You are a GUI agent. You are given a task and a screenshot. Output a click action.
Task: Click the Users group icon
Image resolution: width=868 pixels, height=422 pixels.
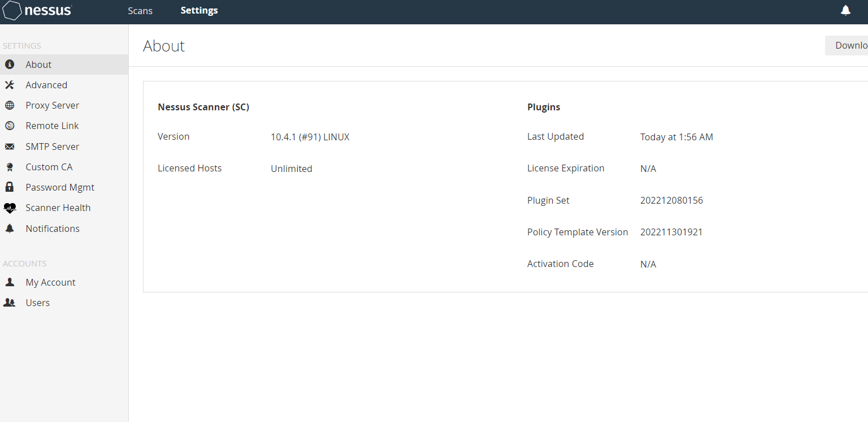tap(10, 303)
